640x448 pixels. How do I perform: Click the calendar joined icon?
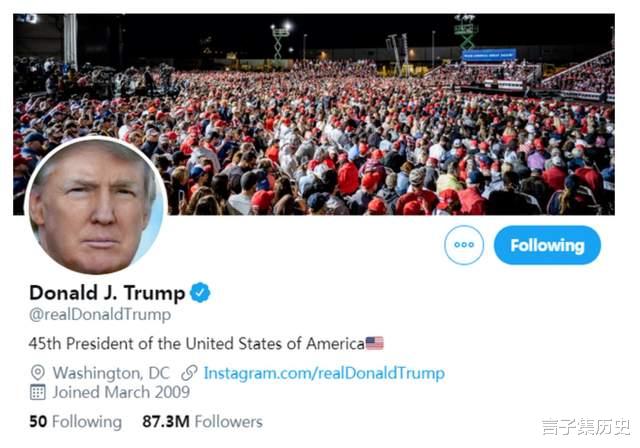tap(38, 392)
